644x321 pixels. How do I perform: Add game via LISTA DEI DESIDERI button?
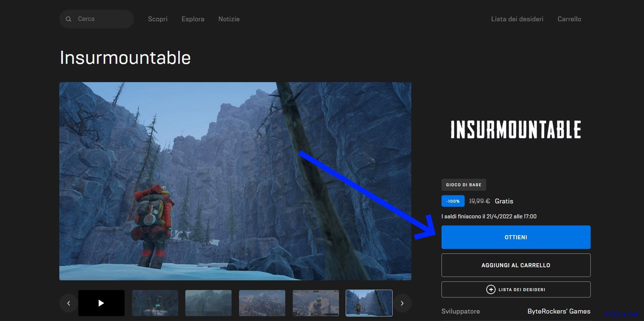tap(521, 290)
